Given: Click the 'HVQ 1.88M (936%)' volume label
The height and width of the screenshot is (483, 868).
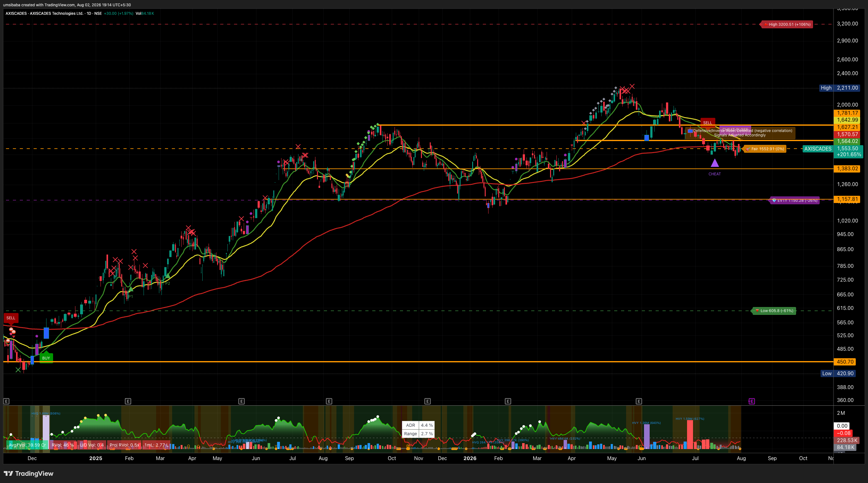Looking at the screenshot, I should [46, 414].
